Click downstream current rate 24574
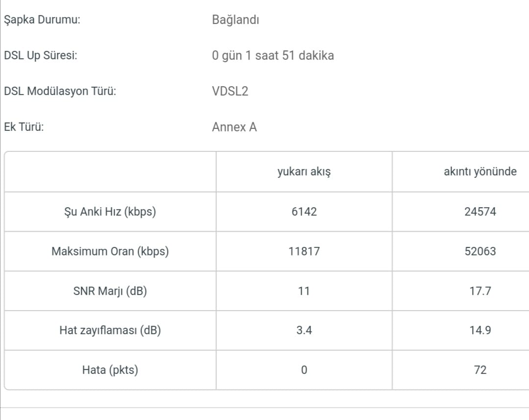 [480, 212]
